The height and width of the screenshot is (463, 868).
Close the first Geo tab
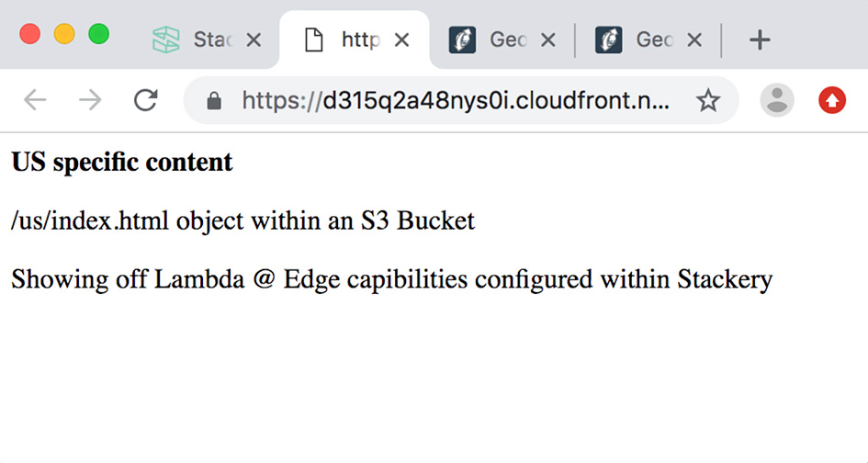[x=548, y=40]
